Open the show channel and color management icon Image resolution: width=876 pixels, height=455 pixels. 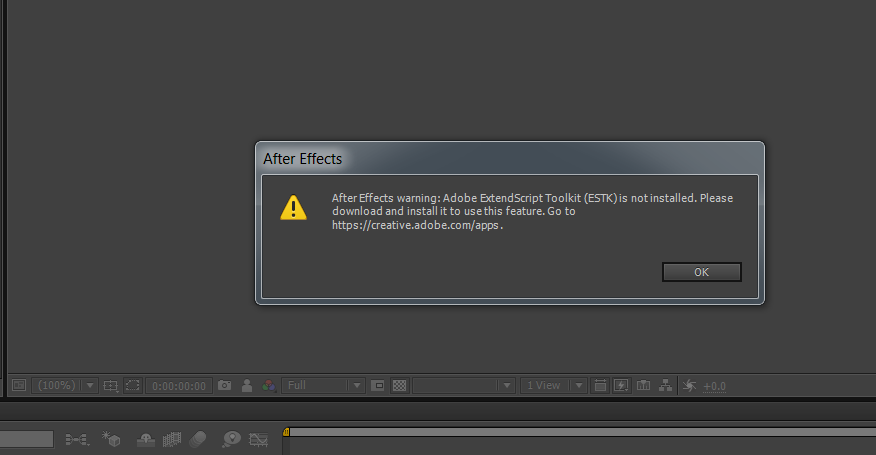tap(269, 386)
